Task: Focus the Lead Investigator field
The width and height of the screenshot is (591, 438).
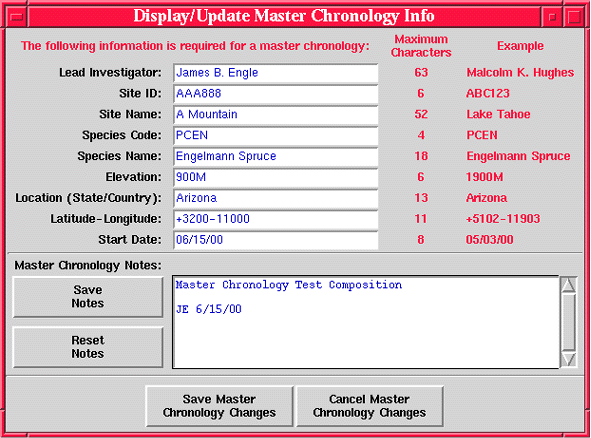Action: coord(276,73)
